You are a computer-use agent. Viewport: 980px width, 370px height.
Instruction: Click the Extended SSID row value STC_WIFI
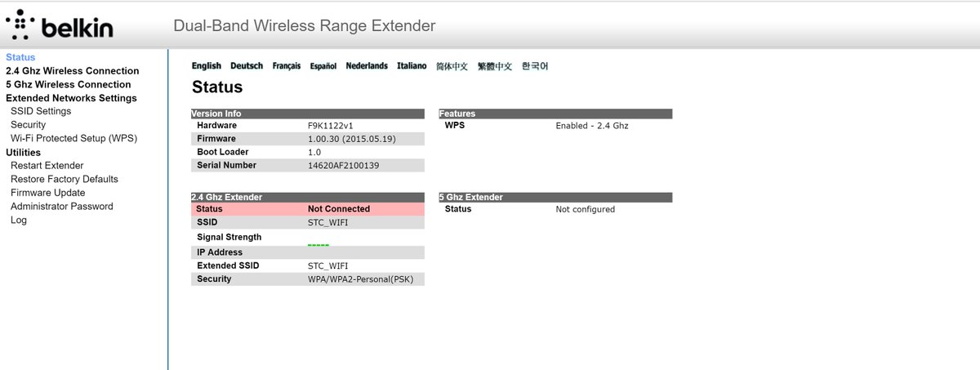pyautogui.click(x=327, y=266)
